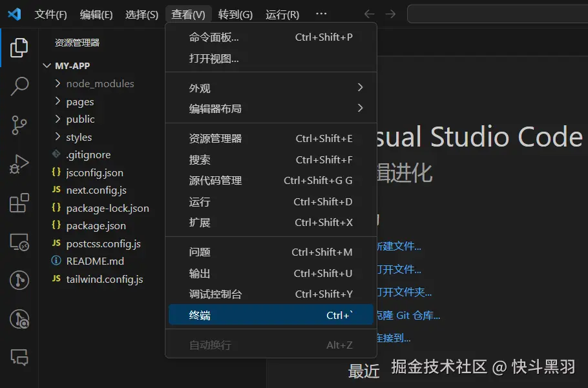Choose 资源管理器 in the View menu

click(x=271, y=139)
